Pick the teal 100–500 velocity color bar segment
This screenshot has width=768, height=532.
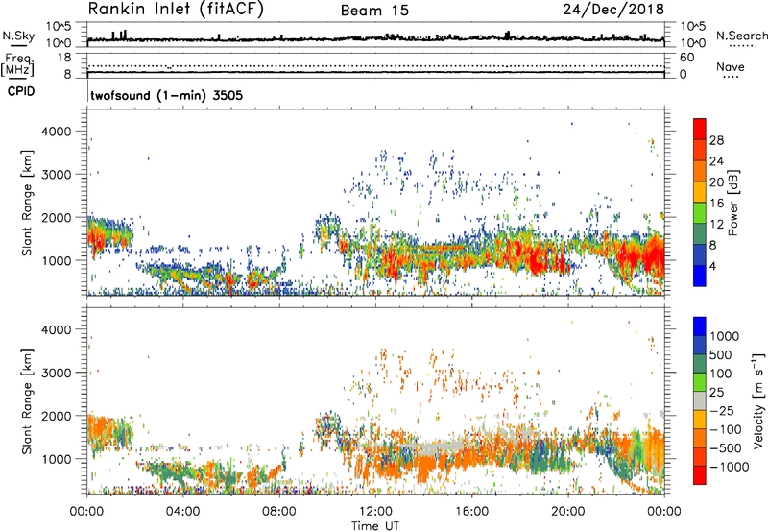(700, 364)
